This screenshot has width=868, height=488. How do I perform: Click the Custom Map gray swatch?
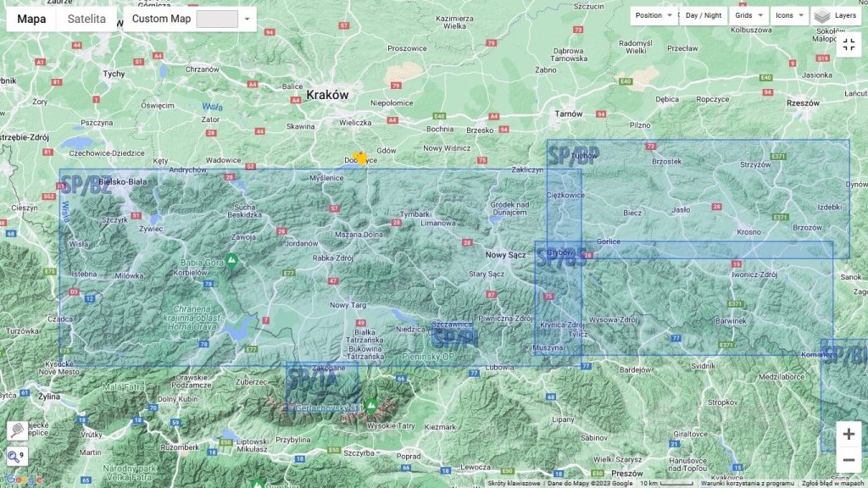217,19
